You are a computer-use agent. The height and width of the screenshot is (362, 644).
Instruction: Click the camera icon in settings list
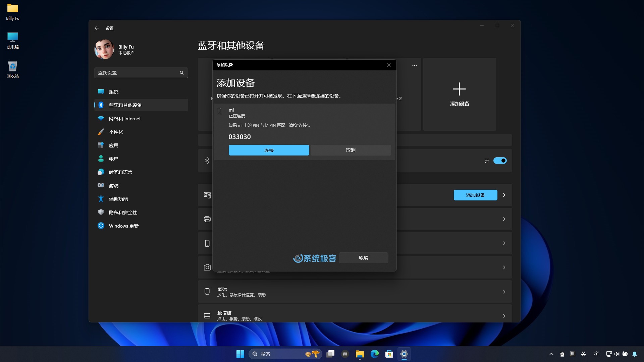tap(207, 267)
